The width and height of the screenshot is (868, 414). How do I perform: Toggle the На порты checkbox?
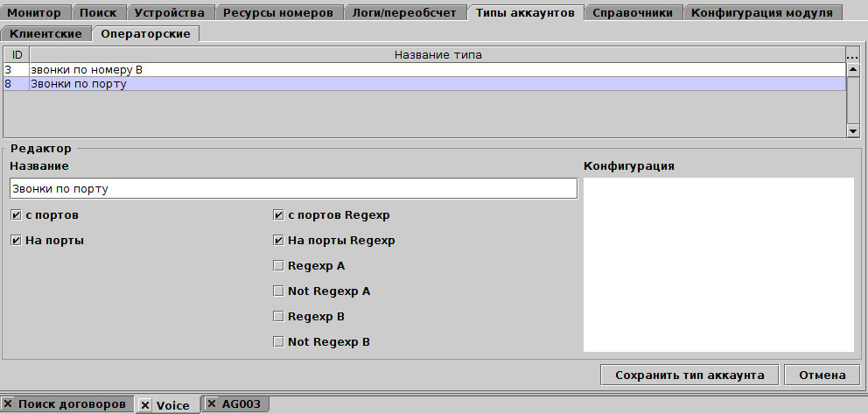16,240
